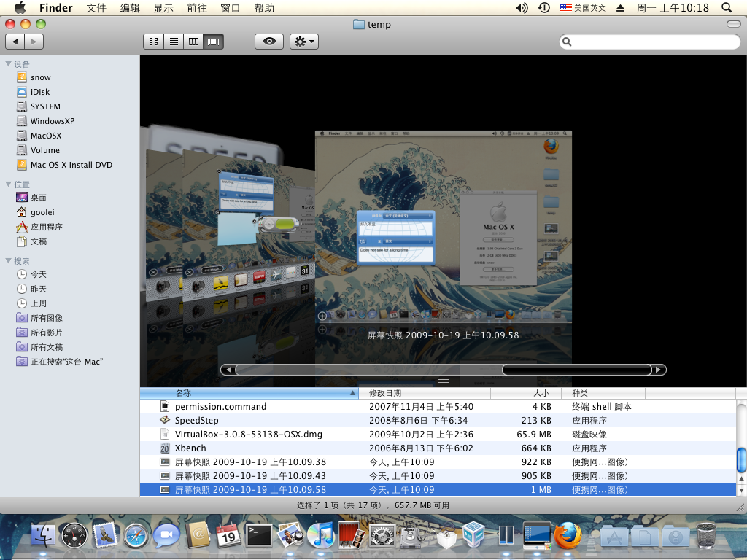Open the bold Finder application menu
Viewport: 747px width, 560px height.
pos(55,7)
